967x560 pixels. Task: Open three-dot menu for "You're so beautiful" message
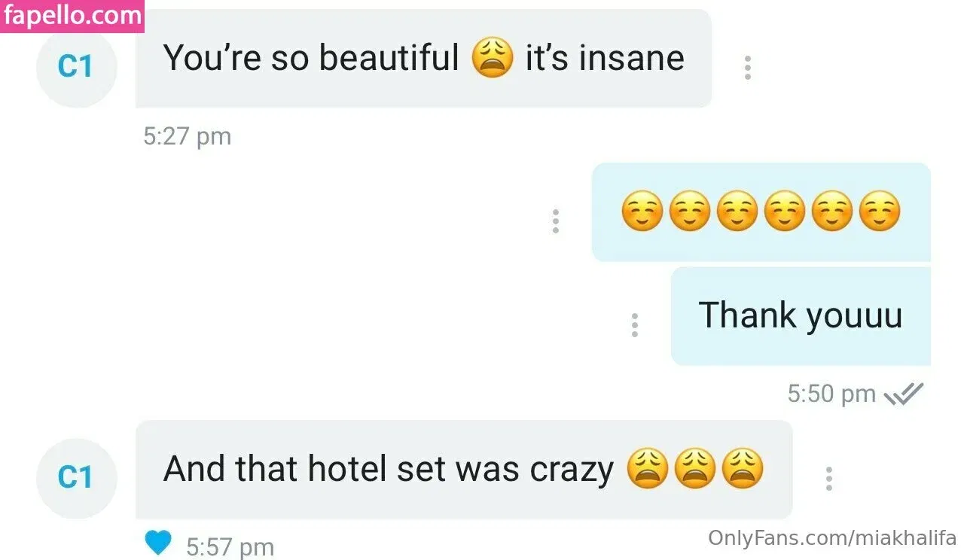pyautogui.click(x=747, y=68)
